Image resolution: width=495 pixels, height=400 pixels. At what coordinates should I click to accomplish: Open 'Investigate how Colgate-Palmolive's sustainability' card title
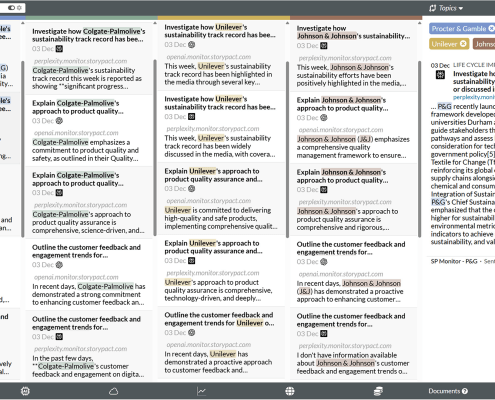pyautogui.click(x=89, y=35)
